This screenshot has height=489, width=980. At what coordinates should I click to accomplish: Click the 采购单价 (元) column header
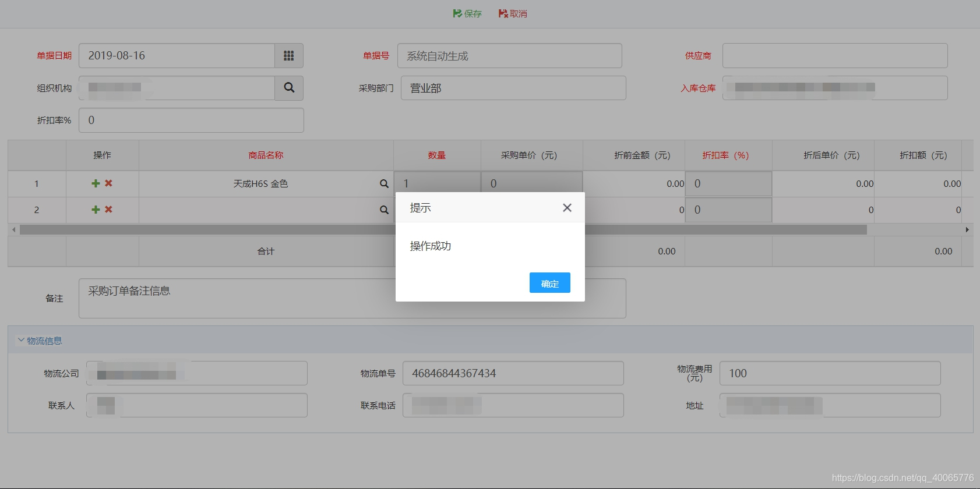click(x=532, y=155)
